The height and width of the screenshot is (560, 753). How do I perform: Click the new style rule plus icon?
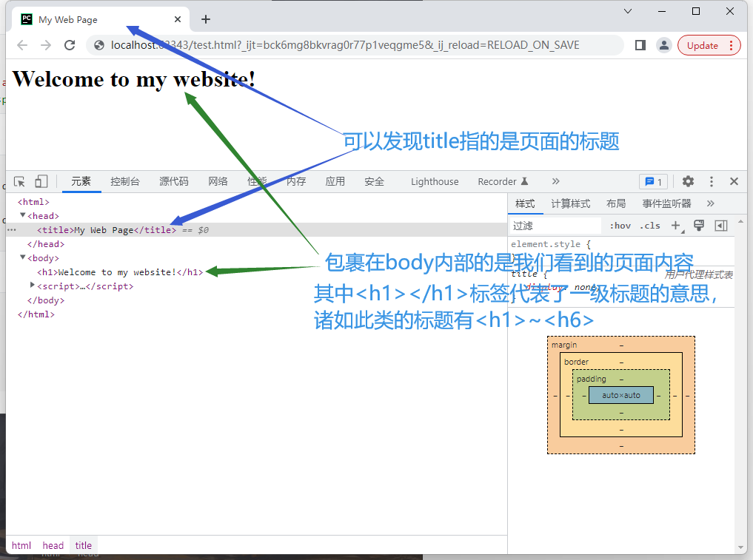click(675, 226)
